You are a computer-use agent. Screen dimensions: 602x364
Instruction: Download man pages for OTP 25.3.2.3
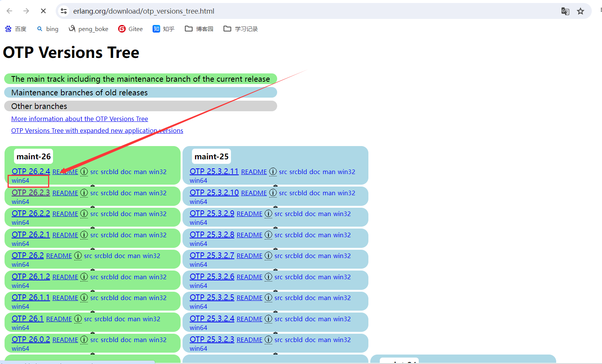tap(324, 340)
